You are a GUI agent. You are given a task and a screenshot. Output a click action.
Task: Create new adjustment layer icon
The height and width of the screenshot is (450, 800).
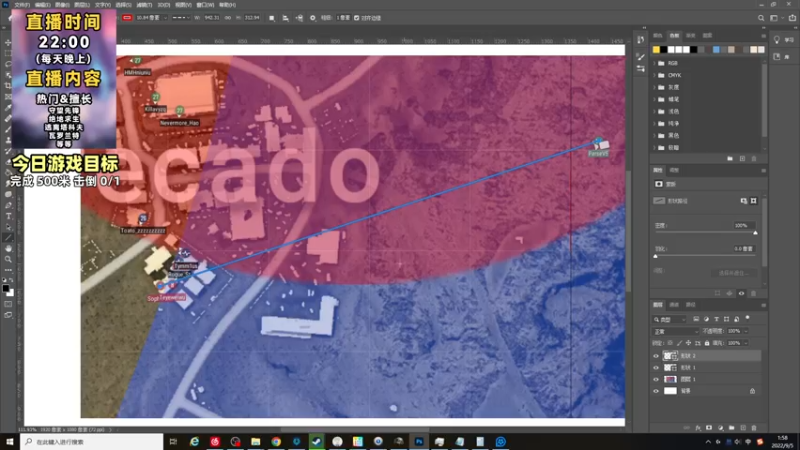pos(720,428)
